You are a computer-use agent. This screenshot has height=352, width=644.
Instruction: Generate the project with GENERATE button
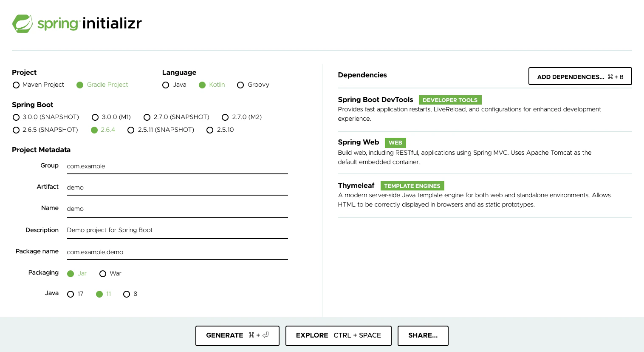(237, 335)
